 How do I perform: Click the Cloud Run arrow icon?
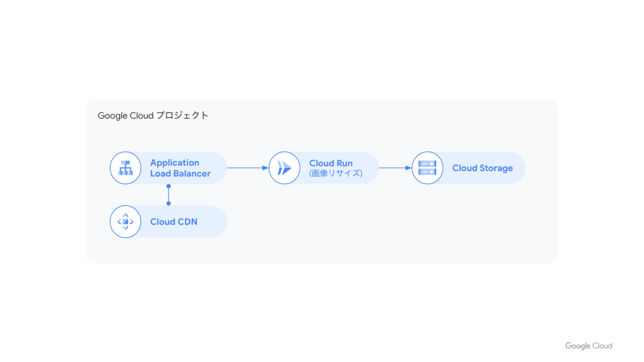pos(284,168)
